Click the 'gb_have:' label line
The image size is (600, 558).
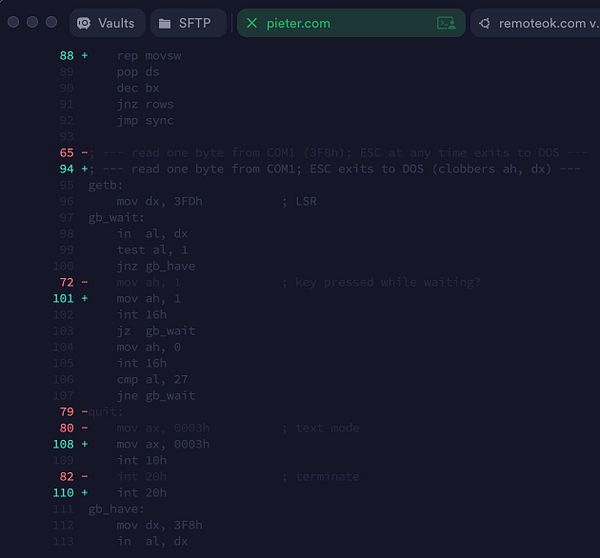click(x=116, y=509)
